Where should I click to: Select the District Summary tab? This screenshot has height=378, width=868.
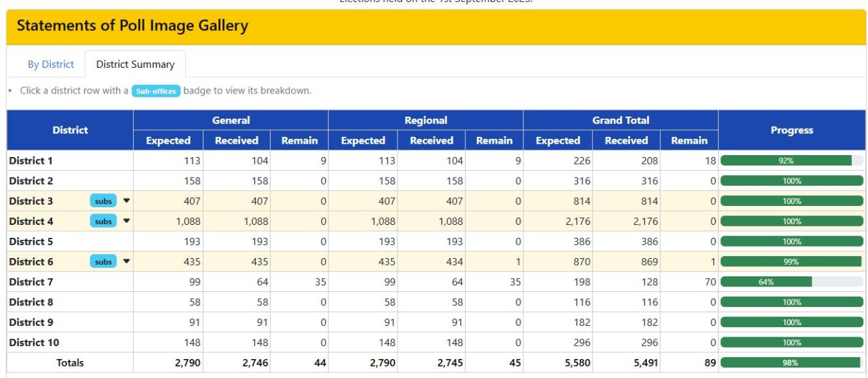coord(135,64)
